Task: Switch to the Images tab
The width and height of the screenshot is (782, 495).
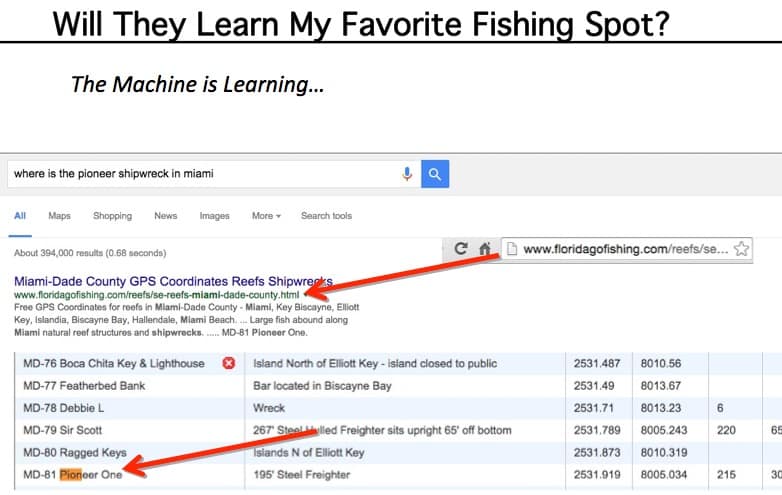Action: click(x=214, y=216)
